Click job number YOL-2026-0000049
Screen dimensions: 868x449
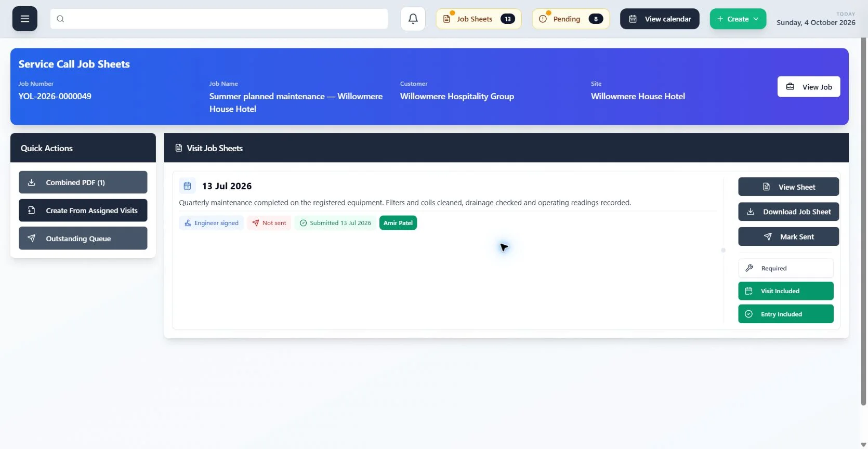pos(55,97)
